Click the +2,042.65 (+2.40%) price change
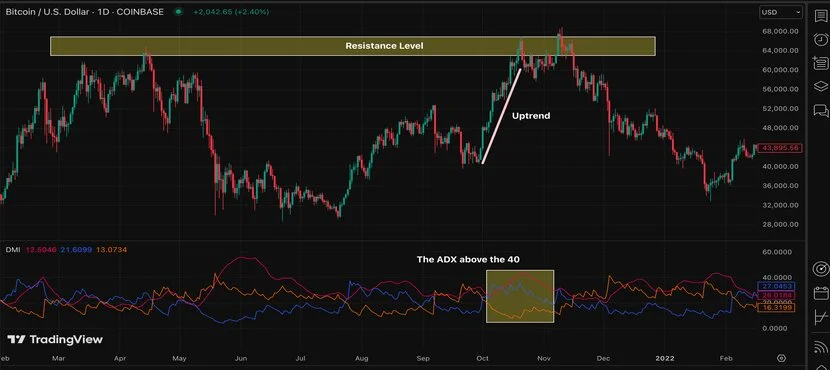The width and height of the screenshot is (830, 370). click(x=232, y=12)
